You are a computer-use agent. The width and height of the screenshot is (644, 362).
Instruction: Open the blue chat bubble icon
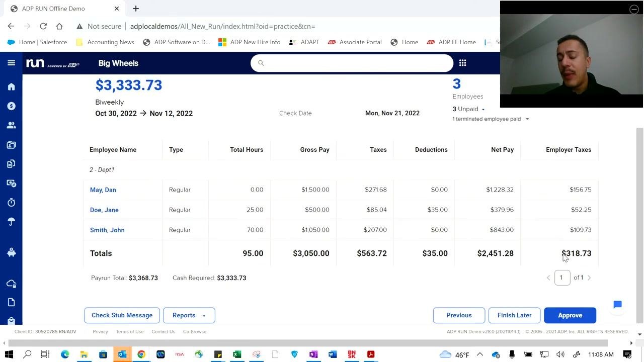click(x=617, y=305)
